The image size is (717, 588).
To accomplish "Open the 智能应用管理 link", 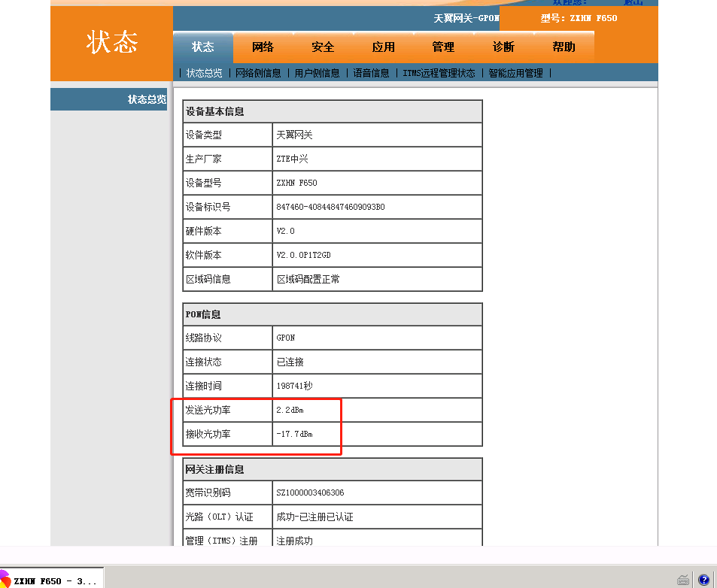I will [515, 73].
